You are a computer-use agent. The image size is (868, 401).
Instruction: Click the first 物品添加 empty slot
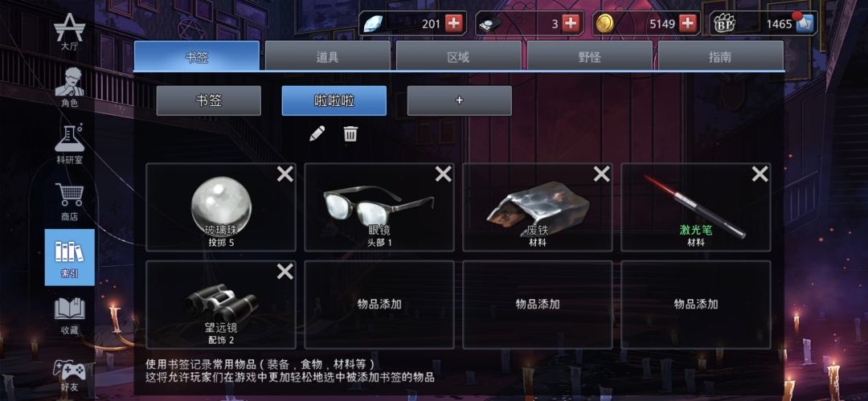pyautogui.click(x=379, y=304)
